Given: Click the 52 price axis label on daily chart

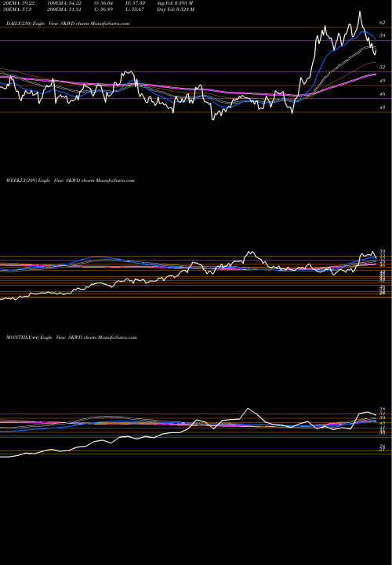Looking at the screenshot, I should pyautogui.click(x=383, y=67).
